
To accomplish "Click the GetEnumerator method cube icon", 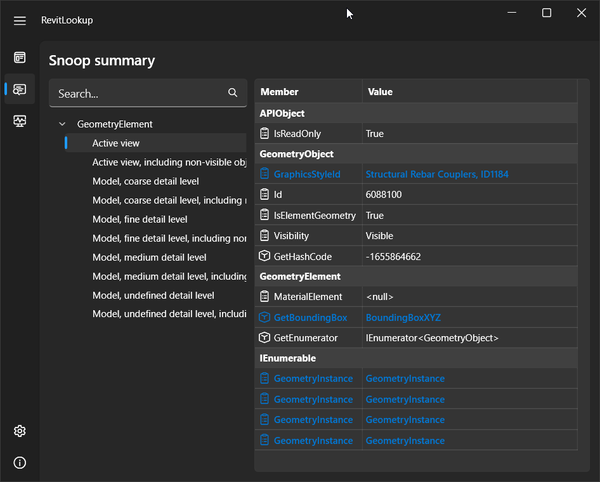I will point(264,337).
